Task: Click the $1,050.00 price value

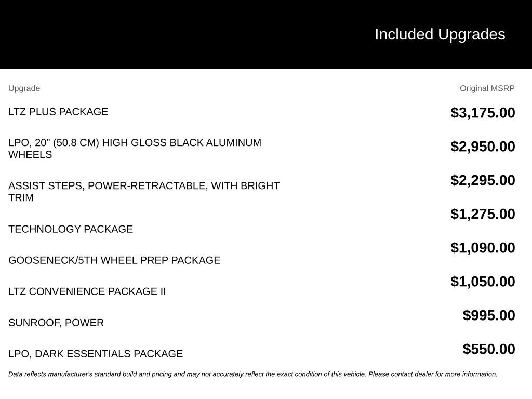Action: coord(483,282)
